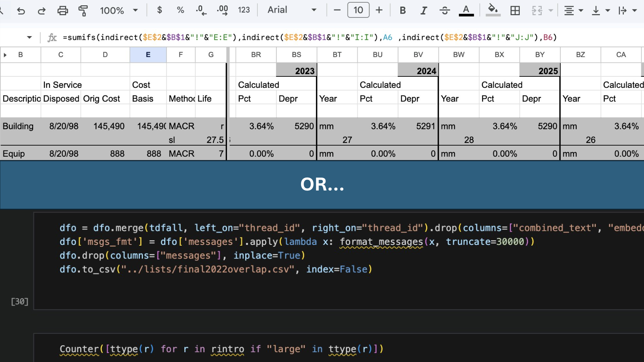Toggle Strikethrough formatting
Image resolution: width=644 pixels, height=362 pixels.
[x=444, y=10]
